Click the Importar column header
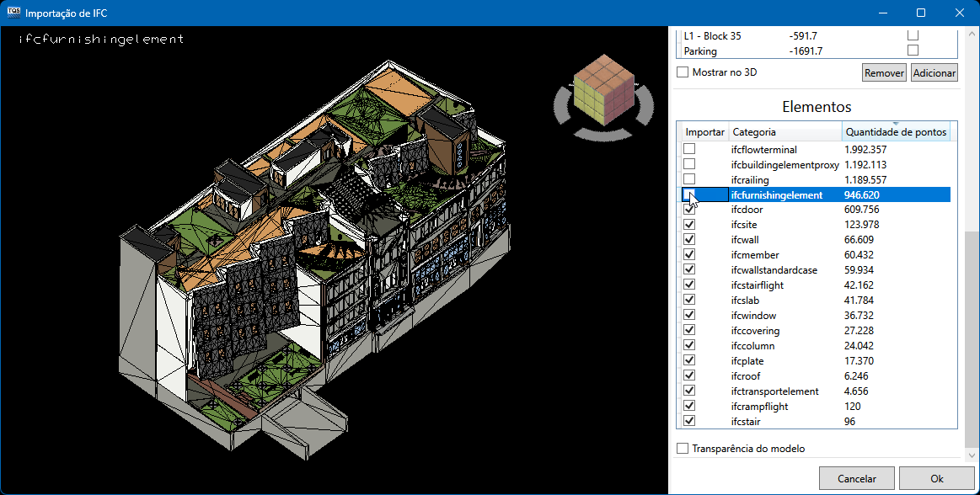980x495 pixels. 704,132
